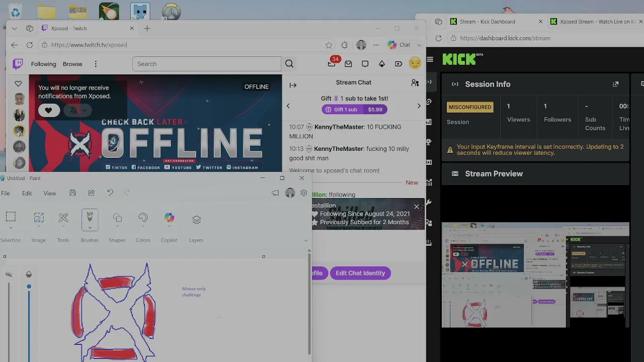Click the heart follow button for Xposed
This screenshot has height=362, width=644.
tap(49, 110)
